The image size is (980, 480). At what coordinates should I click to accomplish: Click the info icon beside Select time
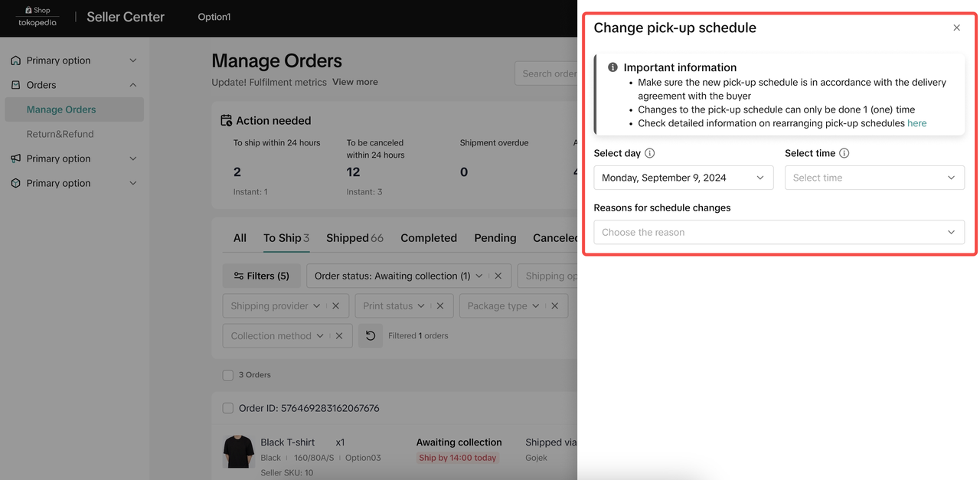coord(844,153)
